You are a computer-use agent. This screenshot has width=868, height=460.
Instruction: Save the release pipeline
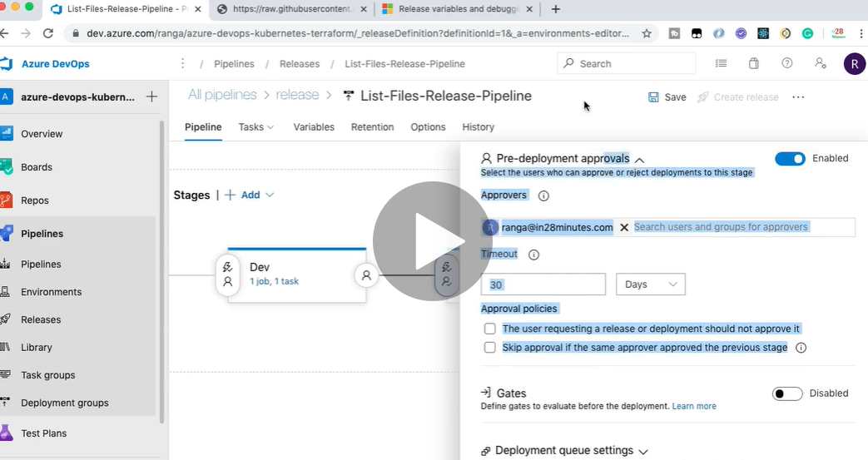click(x=667, y=96)
